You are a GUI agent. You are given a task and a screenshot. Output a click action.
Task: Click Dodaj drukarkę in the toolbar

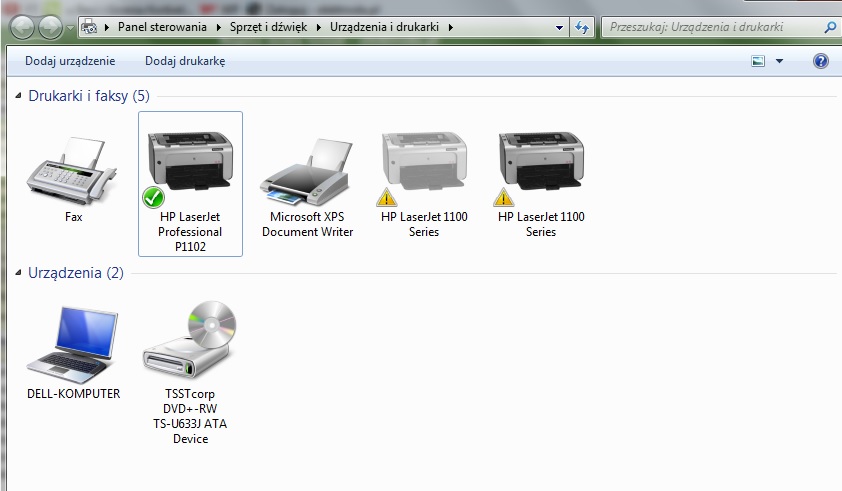coord(185,61)
